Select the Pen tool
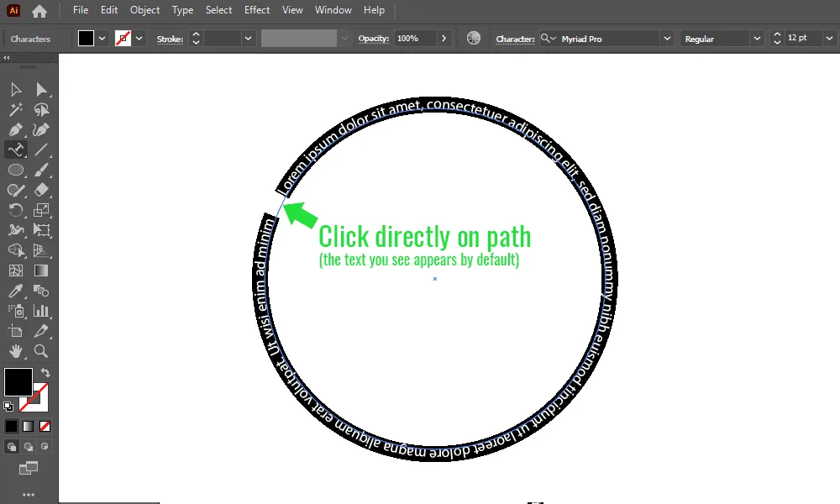The image size is (840, 504). pyautogui.click(x=16, y=129)
